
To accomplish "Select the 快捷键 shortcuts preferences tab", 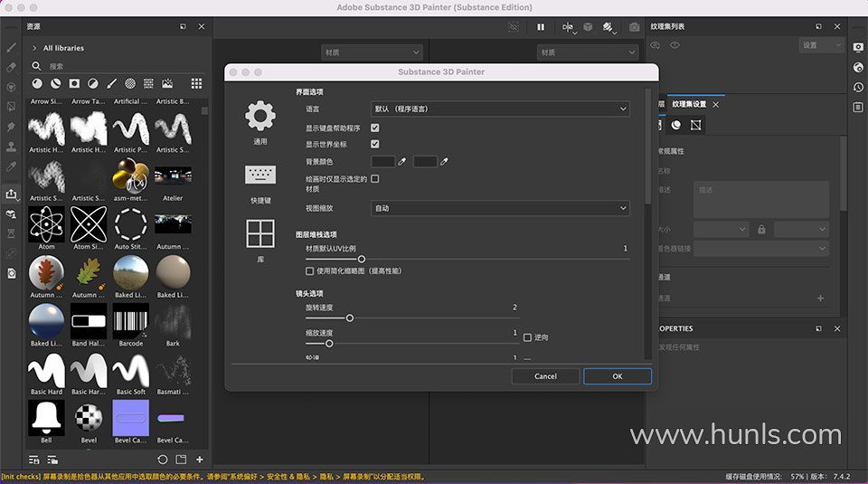I will 260,185.
